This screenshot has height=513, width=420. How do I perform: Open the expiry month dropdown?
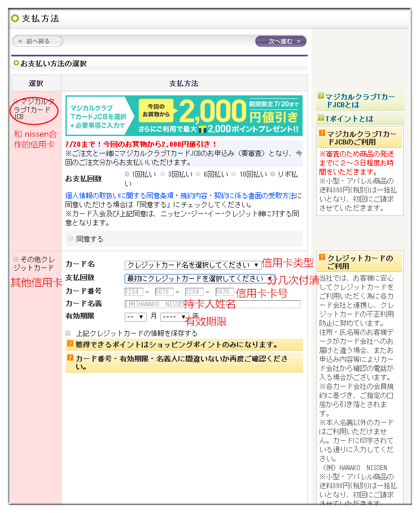coord(135,317)
